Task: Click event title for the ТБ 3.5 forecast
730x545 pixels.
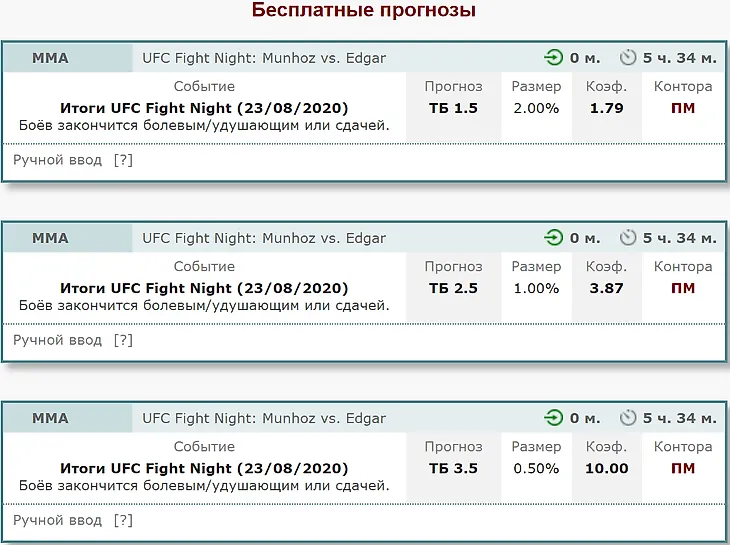Action: (204, 468)
